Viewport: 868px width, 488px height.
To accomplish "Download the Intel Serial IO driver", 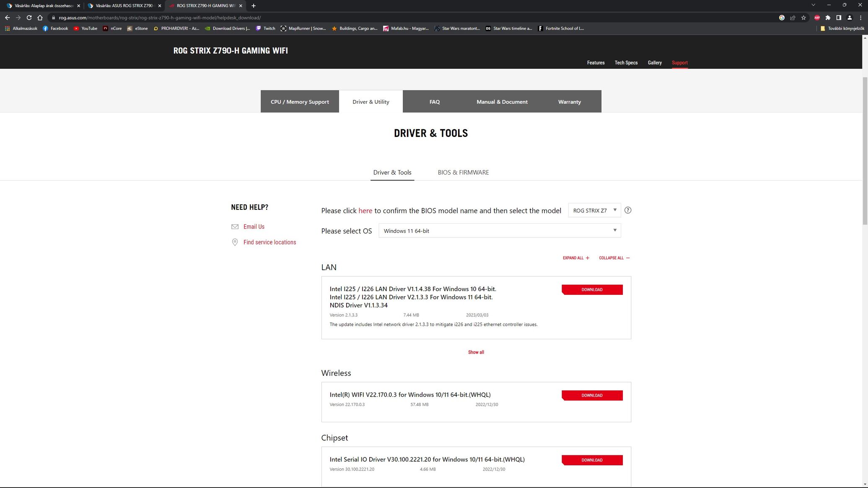I will (x=592, y=460).
